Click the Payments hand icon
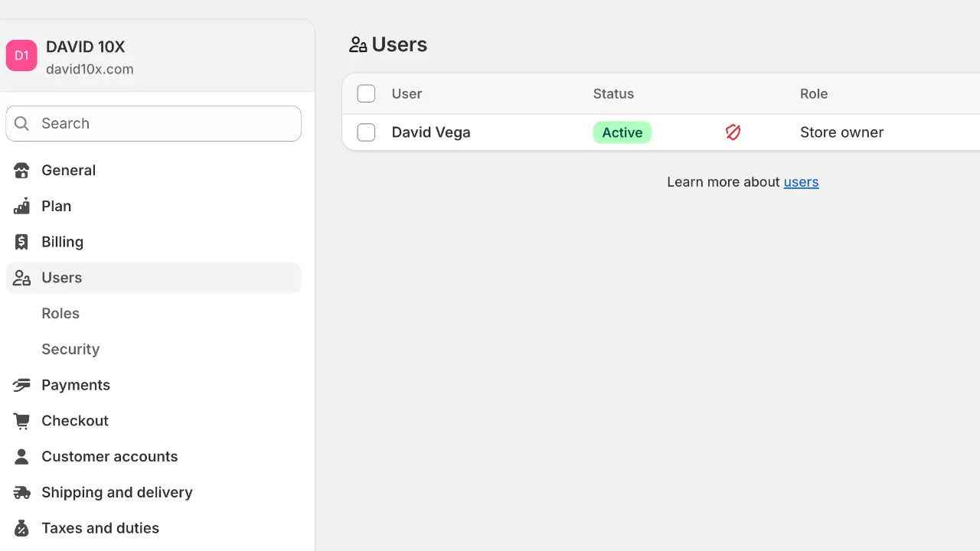 (21, 385)
